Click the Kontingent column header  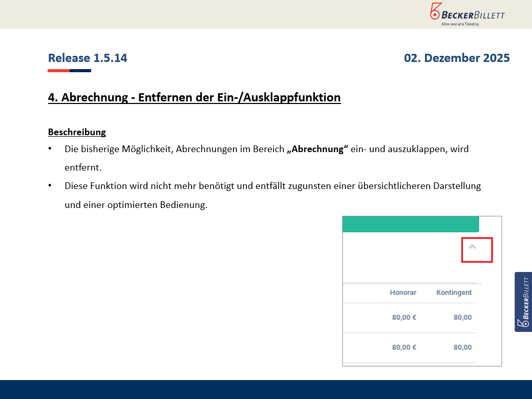pyautogui.click(x=454, y=292)
